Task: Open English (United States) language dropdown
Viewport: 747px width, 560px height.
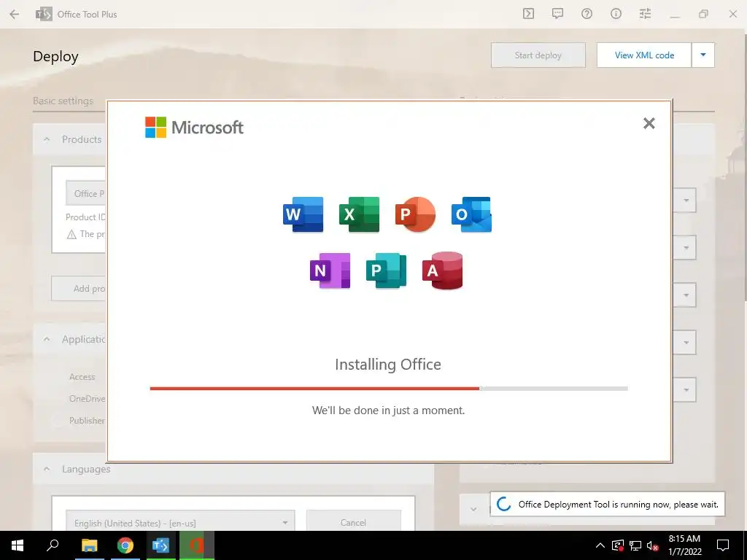Action: [x=181, y=522]
